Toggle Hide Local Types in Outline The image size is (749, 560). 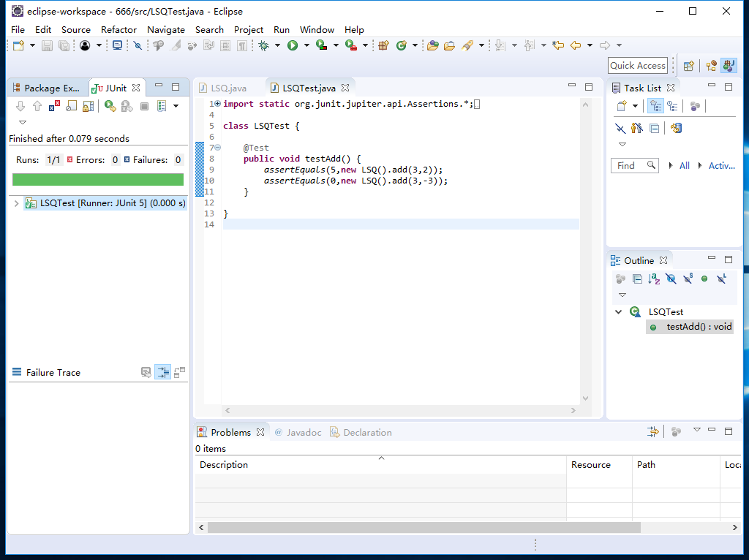click(721, 279)
